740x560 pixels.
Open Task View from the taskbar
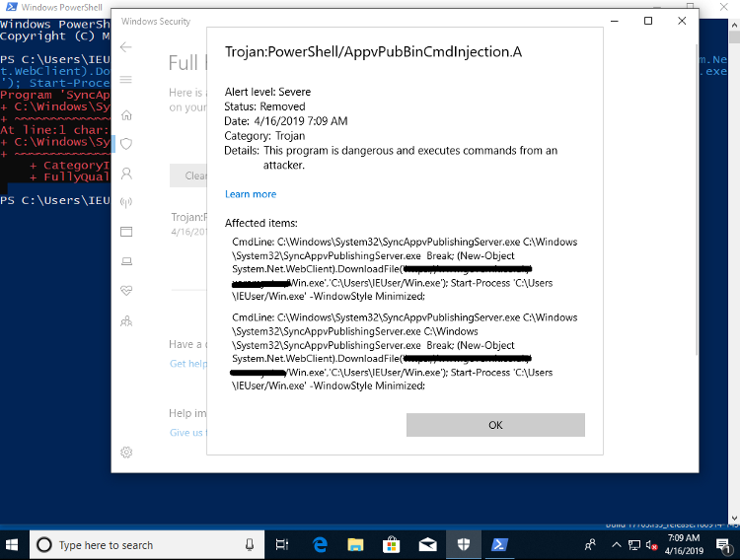click(282, 545)
